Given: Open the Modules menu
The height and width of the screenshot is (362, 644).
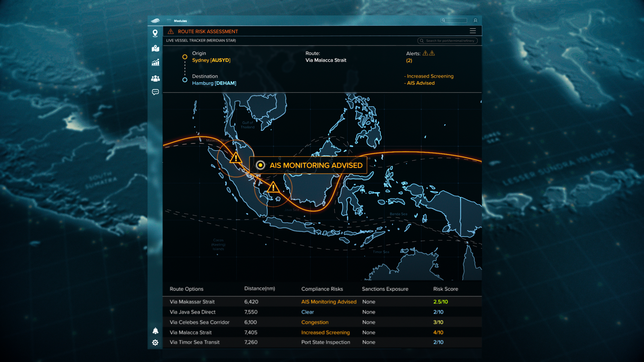Looking at the screenshot, I should (x=180, y=20).
